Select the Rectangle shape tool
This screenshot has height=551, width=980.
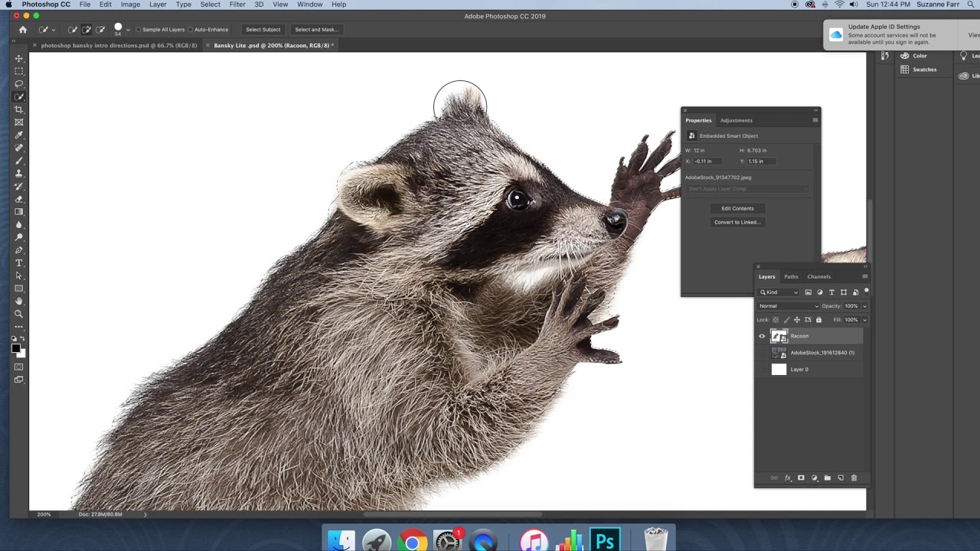(x=19, y=289)
